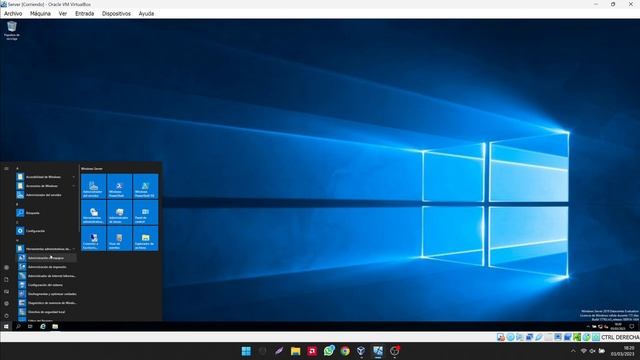Open Administrador del servidor in the app list
The height and width of the screenshot is (360, 640).
click(46, 195)
